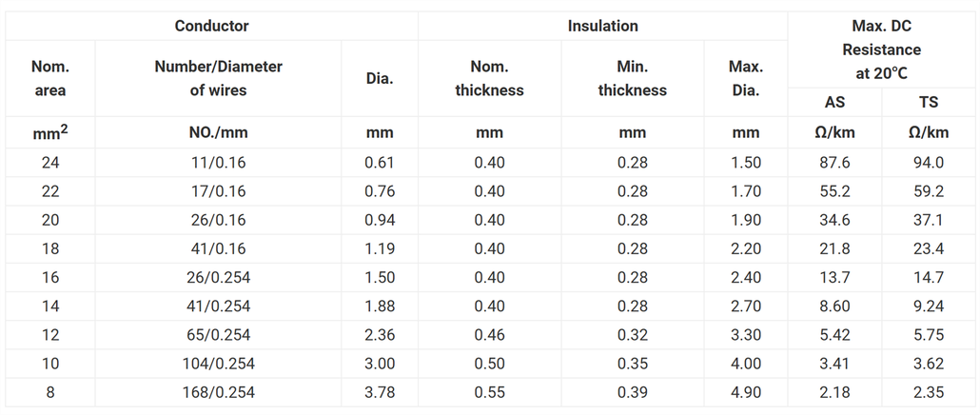
Task: Select the Number/Diameter of wires header
Action: pos(218,78)
